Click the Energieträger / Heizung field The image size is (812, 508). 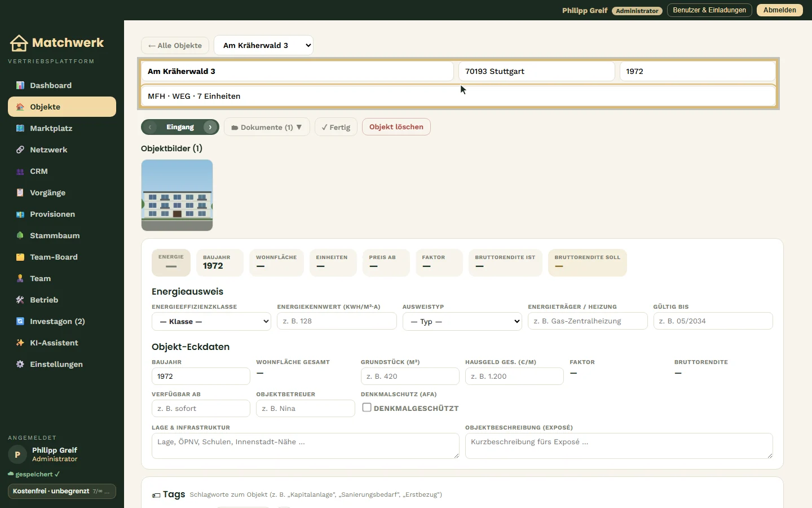coord(588,321)
